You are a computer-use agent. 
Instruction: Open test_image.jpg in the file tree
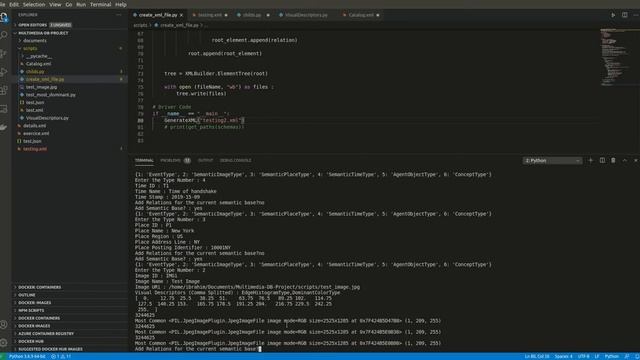pyautogui.click(x=69, y=87)
